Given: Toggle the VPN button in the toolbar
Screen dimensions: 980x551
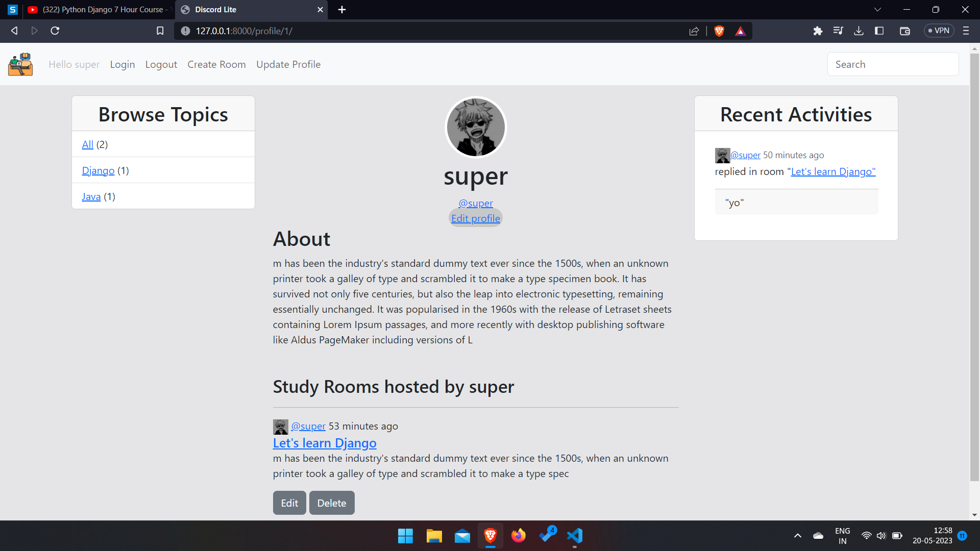Looking at the screenshot, I should point(939,31).
